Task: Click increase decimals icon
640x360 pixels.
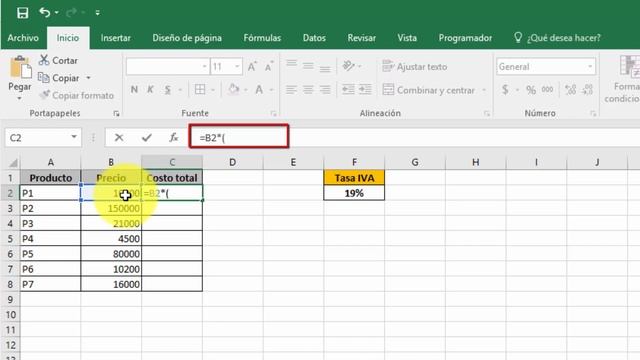Action: point(570,89)
